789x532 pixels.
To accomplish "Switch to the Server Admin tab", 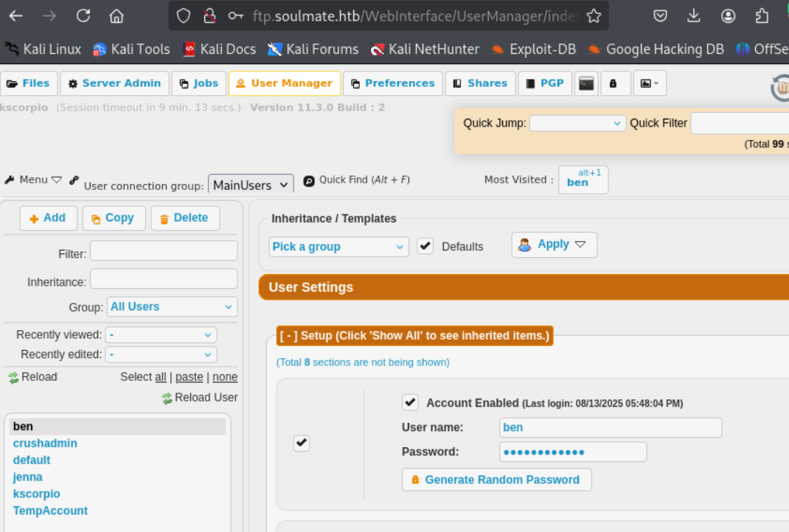I will 114,83.
